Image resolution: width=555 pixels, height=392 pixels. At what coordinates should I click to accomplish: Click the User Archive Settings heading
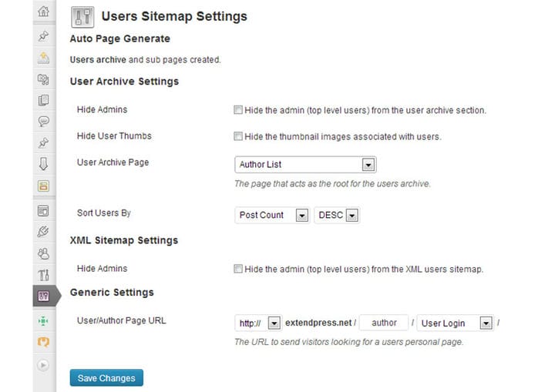[124, 82]
